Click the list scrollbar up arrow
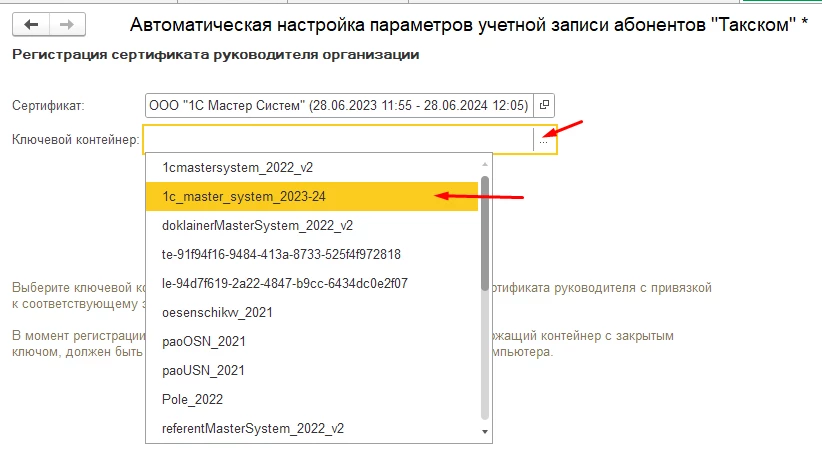822x452 pixels. [485, 164]
